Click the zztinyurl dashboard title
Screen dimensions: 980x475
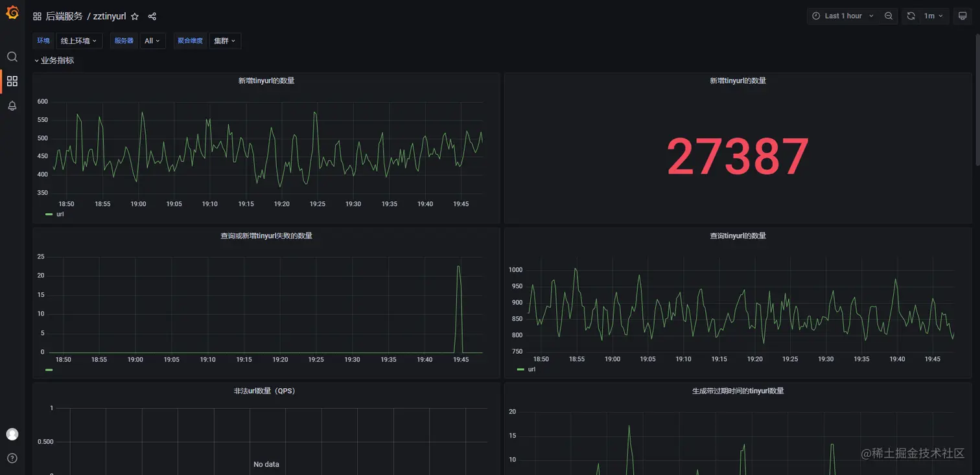click(x=110, y=16)
